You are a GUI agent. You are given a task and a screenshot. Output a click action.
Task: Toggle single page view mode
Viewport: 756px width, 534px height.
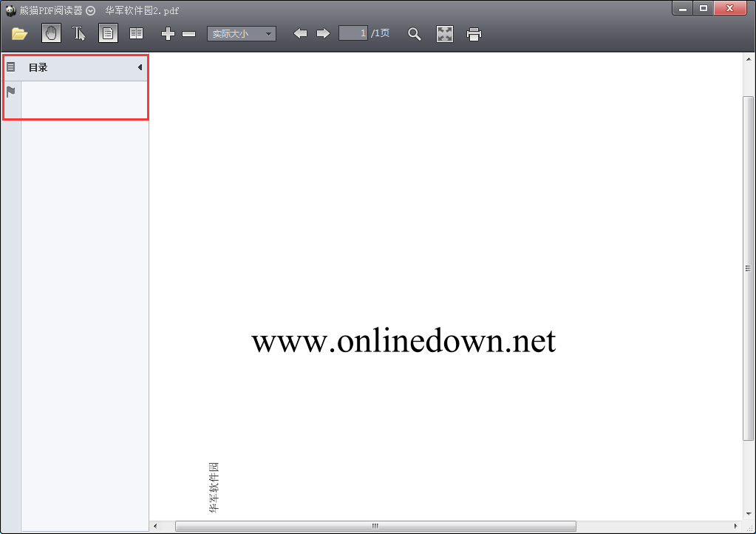[108, 33]
